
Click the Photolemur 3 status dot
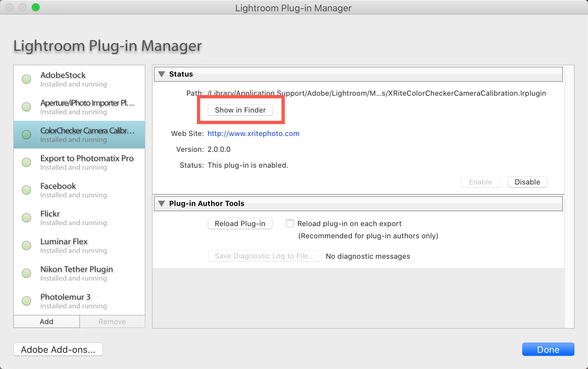tap(26, 301)
